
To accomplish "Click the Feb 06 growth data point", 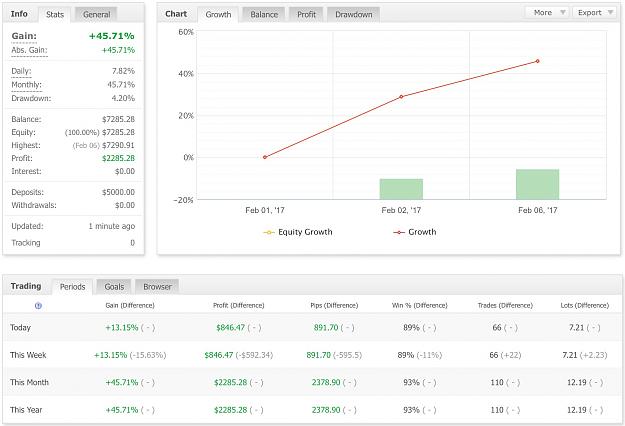I will click(538, 61).
